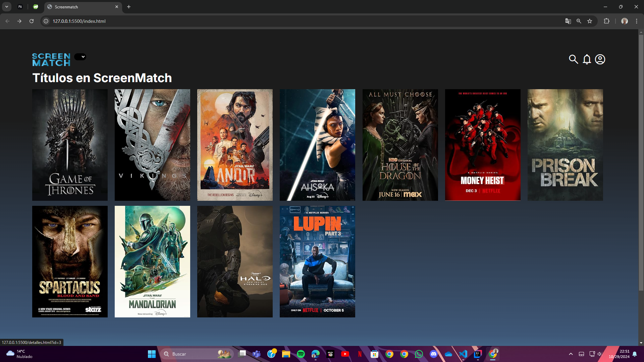Open Chrome three-dot menu
644x362 pixels.
click(x=637, y=21)
